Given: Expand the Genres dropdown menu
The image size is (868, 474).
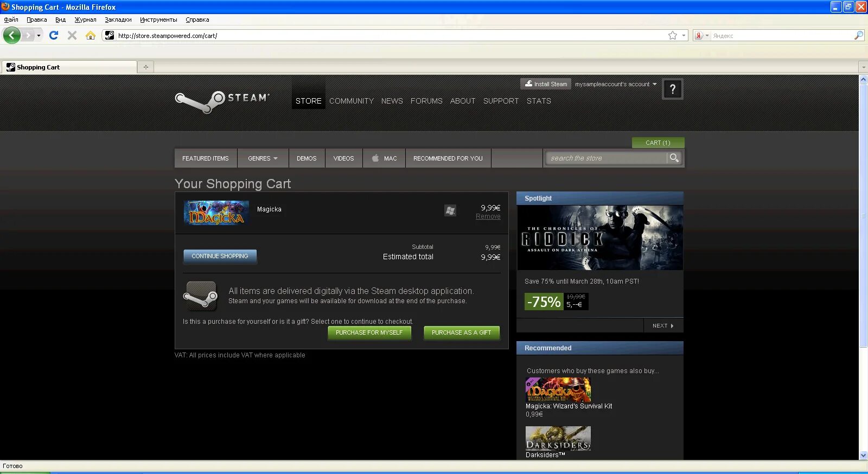Looking at the screenshot, I should click(x=263, y=158).
